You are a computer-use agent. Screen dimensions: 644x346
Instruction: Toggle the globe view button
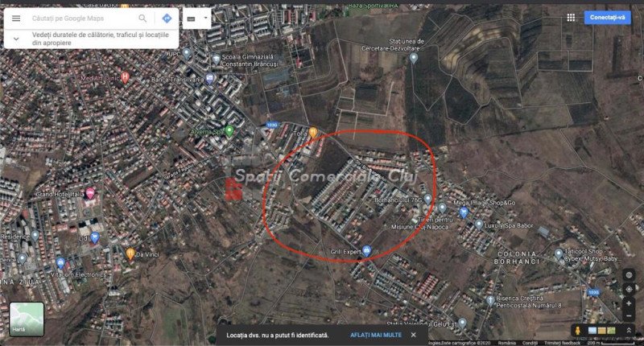point(629,275)
